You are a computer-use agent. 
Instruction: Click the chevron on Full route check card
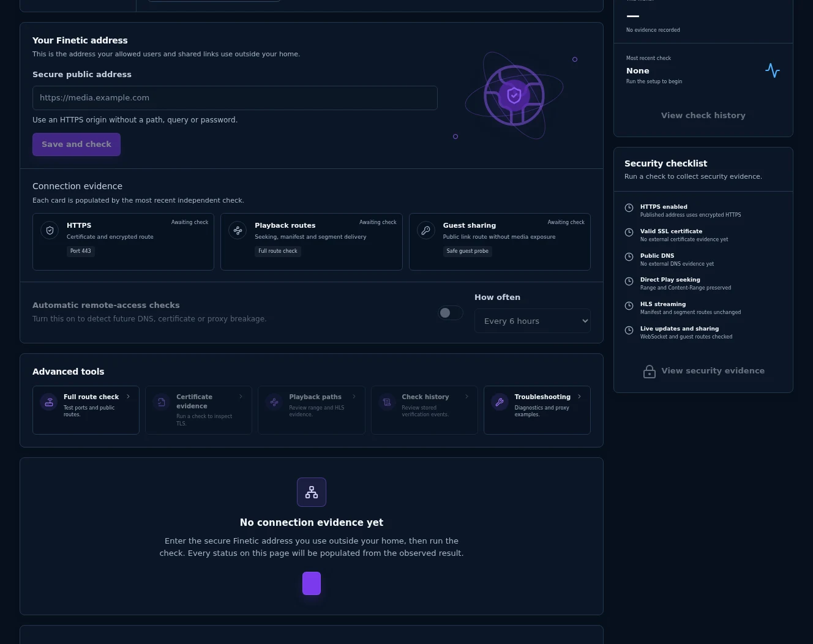coord(128,397)
